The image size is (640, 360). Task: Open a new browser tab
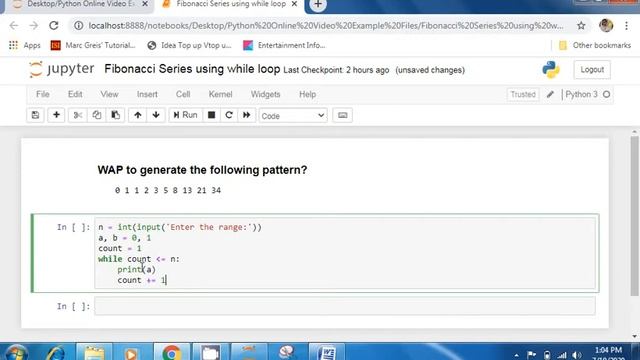pos(318,4)
